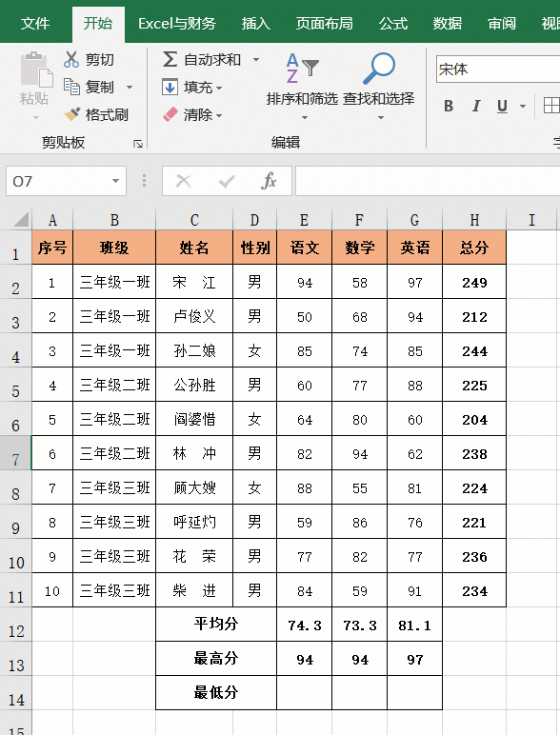Open the Excel与财务 tab
Image resolution: width=560 pixels, height=735 pixels.
177,23
